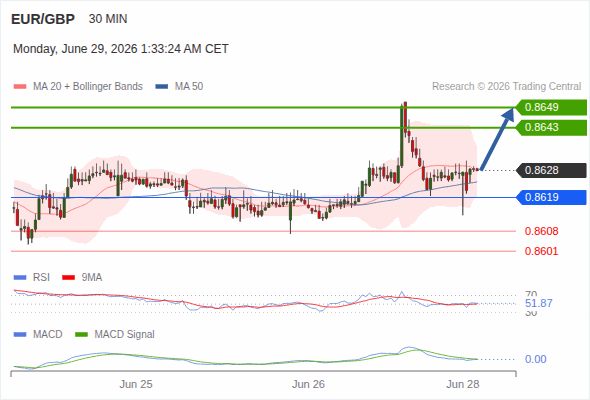Click the red 0.8608 support value
The width and height of the screenshot is (590, 400).
pyautogui.click(x=541, y=231)
